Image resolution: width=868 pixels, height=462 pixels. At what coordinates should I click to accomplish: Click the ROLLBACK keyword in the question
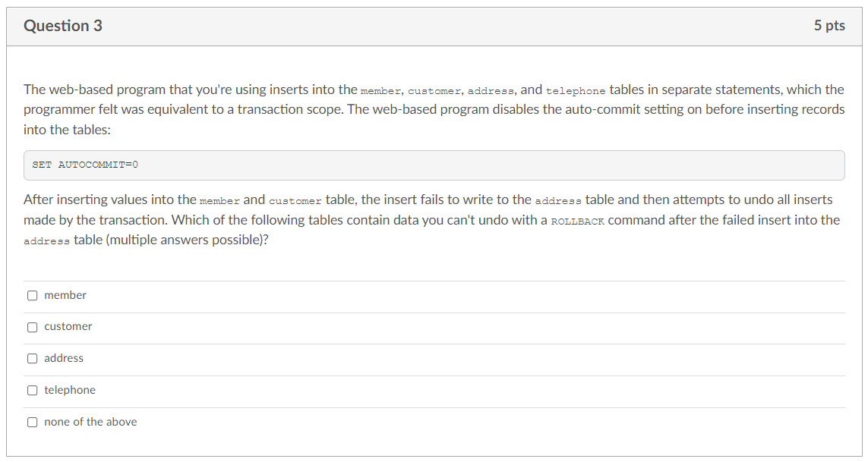click(x=577, y=222)
